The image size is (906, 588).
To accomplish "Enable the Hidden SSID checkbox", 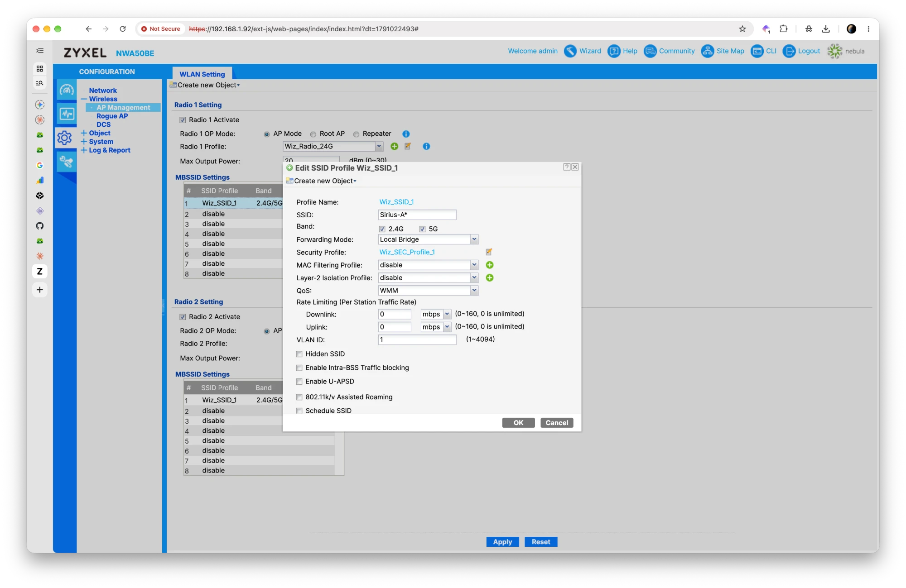I will pos(299,354).
